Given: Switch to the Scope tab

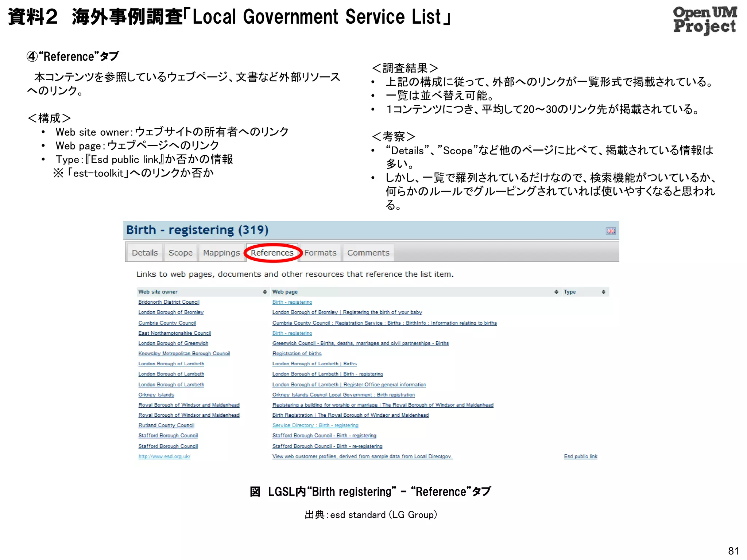Looking at the screenshot, I should (181, 253).
